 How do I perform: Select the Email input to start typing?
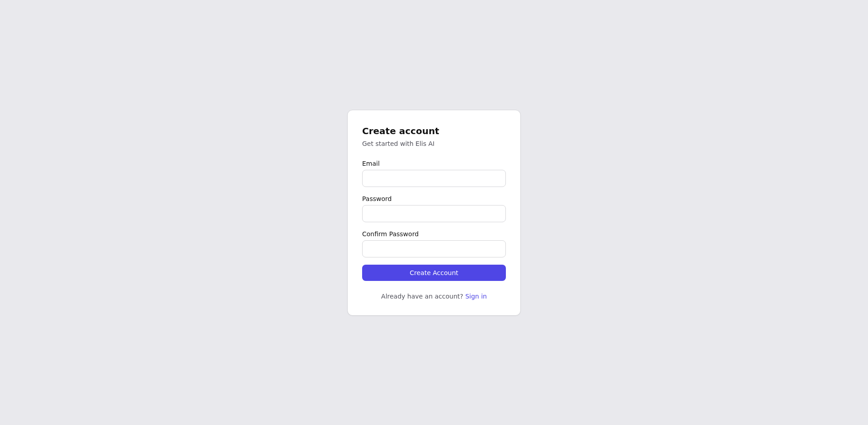point(434,178)
